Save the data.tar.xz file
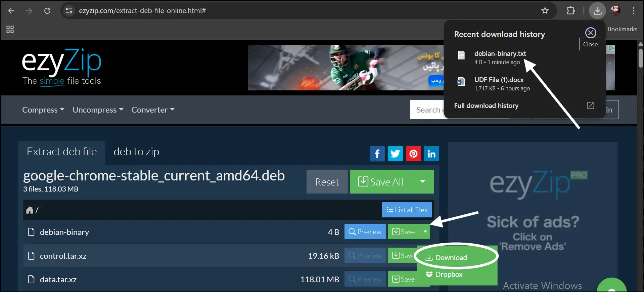This screenshot has height=292, width=644. (x=403, y=279)
